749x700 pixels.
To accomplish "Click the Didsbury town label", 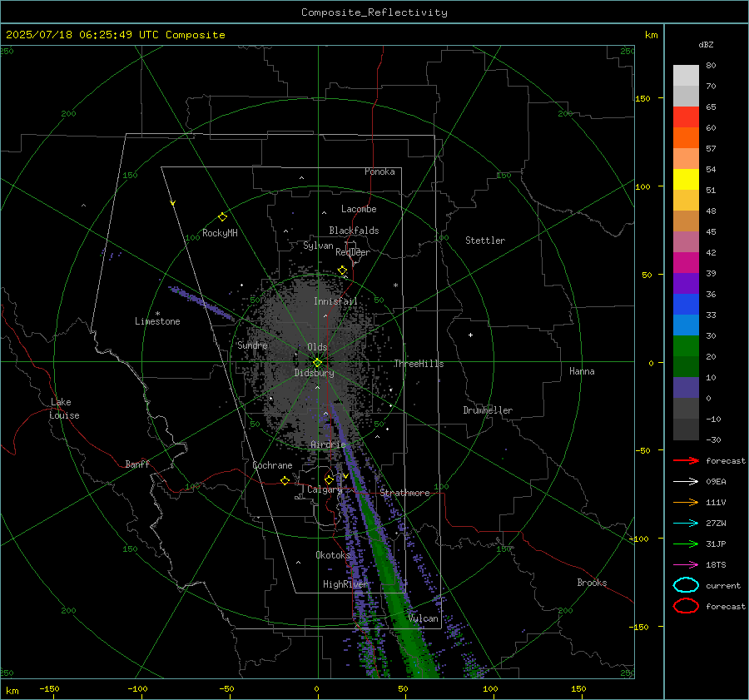I will click(314, 373).
